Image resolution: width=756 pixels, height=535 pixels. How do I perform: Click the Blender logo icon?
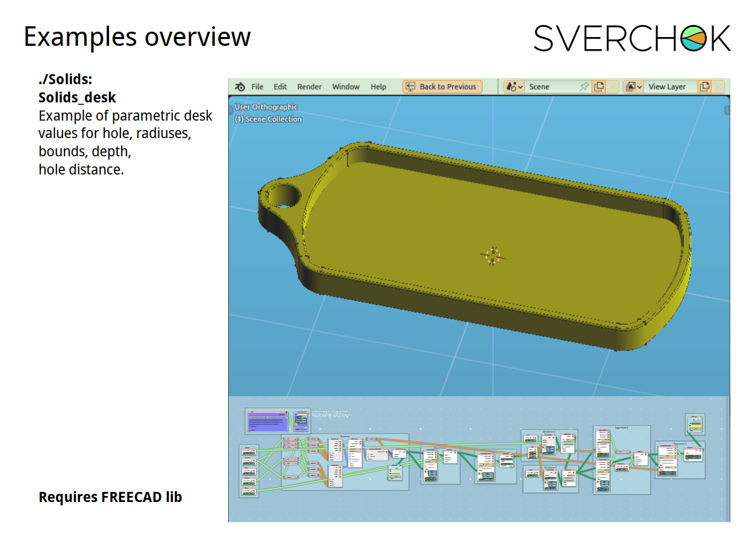pos(240,87)
